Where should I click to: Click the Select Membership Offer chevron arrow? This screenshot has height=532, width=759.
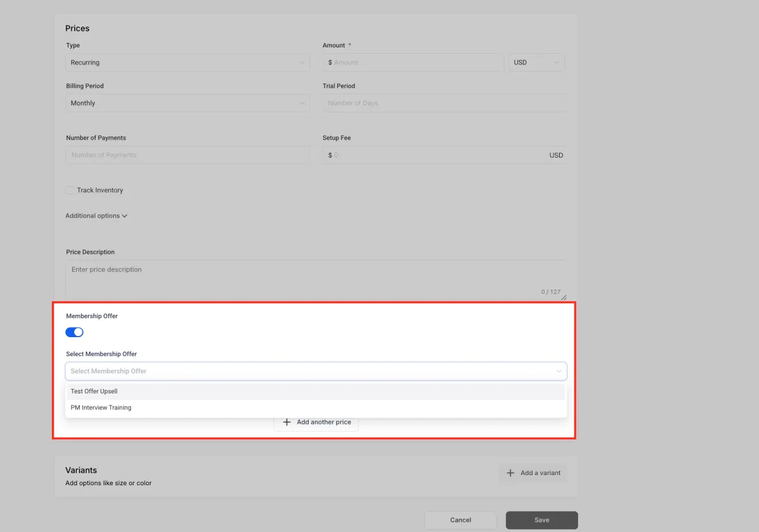click(x=559, y=371)
